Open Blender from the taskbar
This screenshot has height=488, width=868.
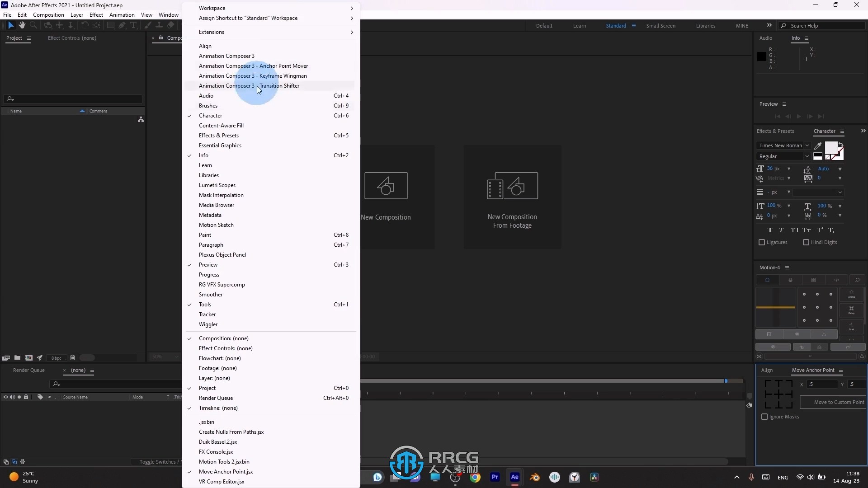click(534, 477)
